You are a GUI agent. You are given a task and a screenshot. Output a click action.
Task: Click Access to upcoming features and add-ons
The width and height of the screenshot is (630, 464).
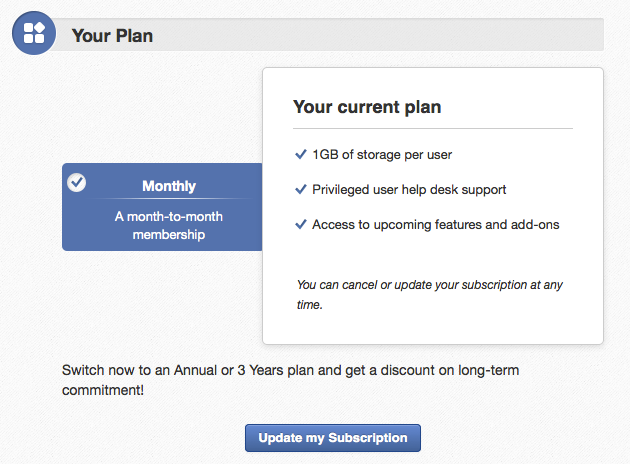[436, 225]
